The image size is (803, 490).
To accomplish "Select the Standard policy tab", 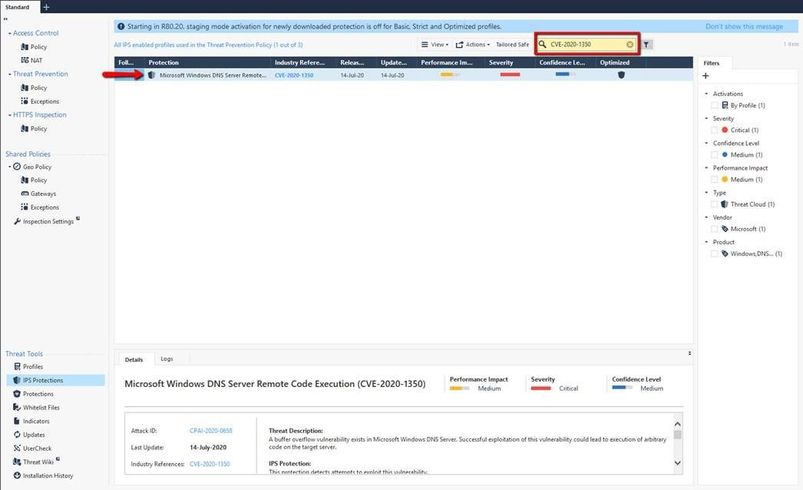I will coord(17,7).
